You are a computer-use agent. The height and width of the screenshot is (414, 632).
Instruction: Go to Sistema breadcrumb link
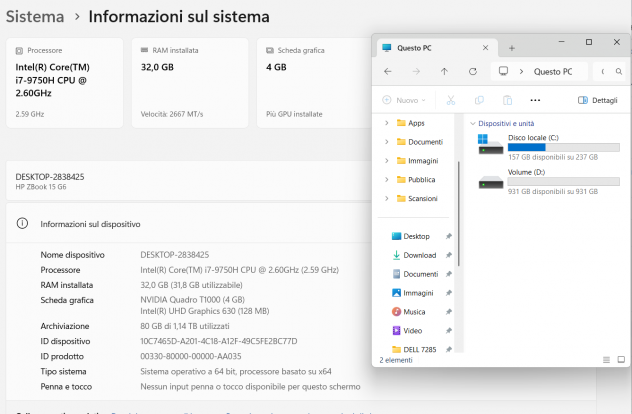(x=35, y=17)
